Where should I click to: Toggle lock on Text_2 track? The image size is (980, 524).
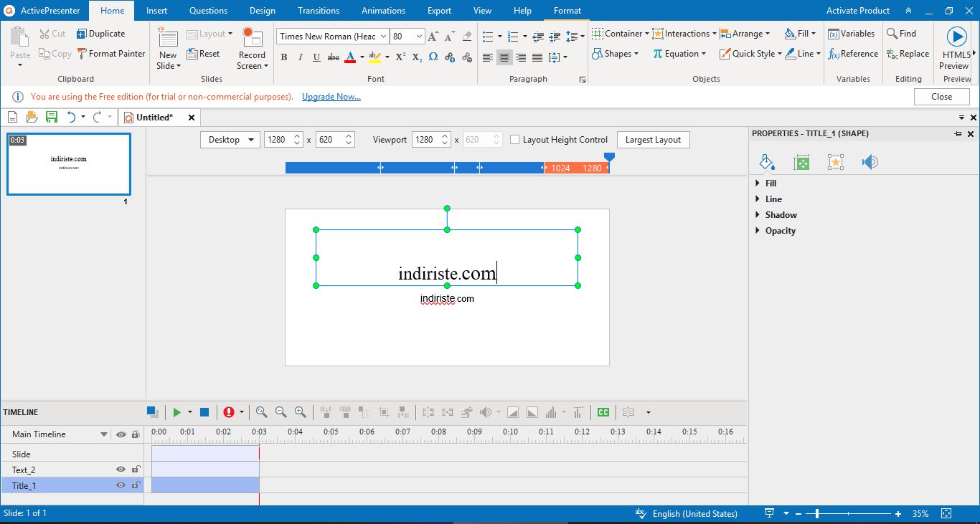pyautogui.click(x=136, y=470)
